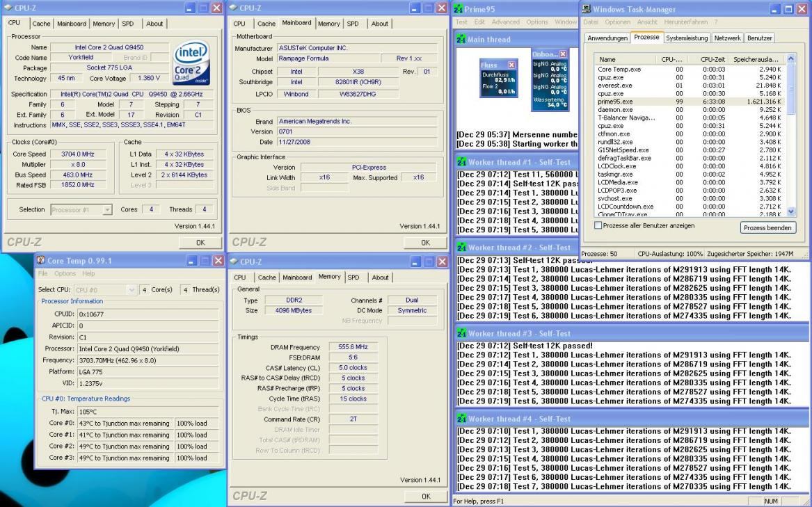The image size is (812, 507).
Task: Click the Main thread window icon
Action: coord(461,40)
